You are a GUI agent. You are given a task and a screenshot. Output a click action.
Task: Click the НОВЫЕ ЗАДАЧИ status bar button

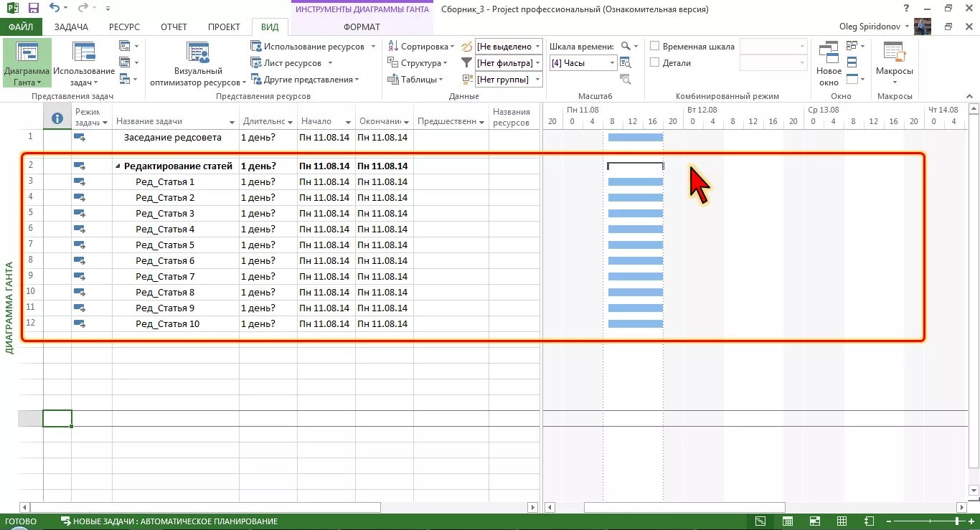point(169,521)
